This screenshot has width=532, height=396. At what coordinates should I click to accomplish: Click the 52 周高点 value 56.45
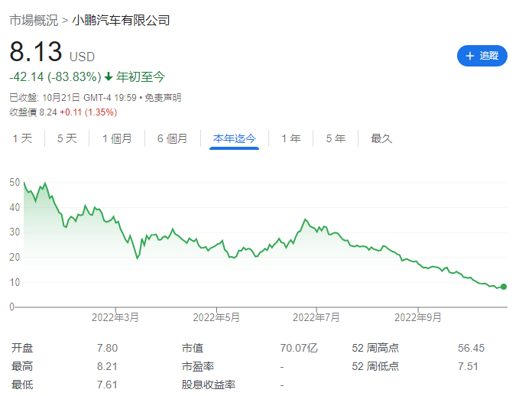472,348
